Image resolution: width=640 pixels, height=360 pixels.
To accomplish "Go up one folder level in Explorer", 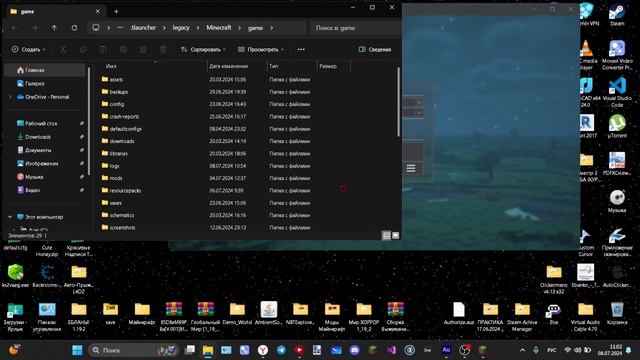I will coord(54,28).
